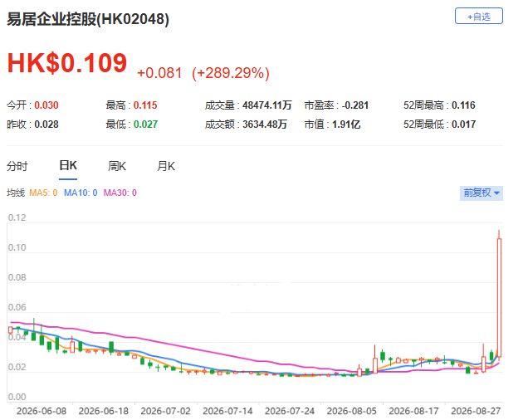Click the 今开 value 0.030

pos(46,105)
